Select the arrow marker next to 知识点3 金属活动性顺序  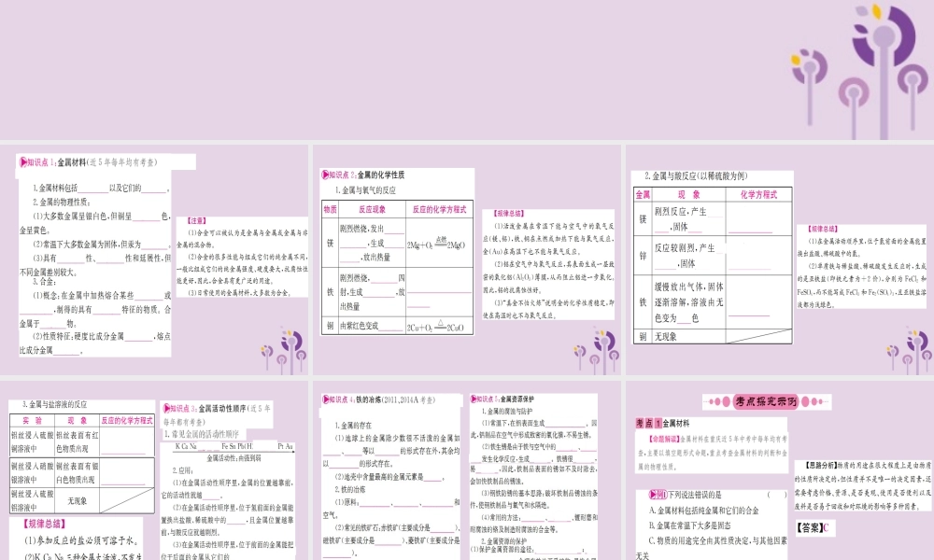(165, 408)
